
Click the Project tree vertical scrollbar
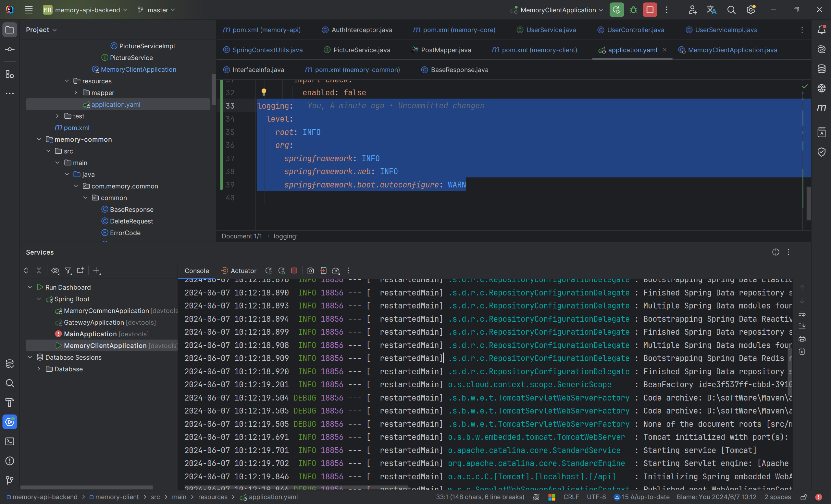pos(214,89)
